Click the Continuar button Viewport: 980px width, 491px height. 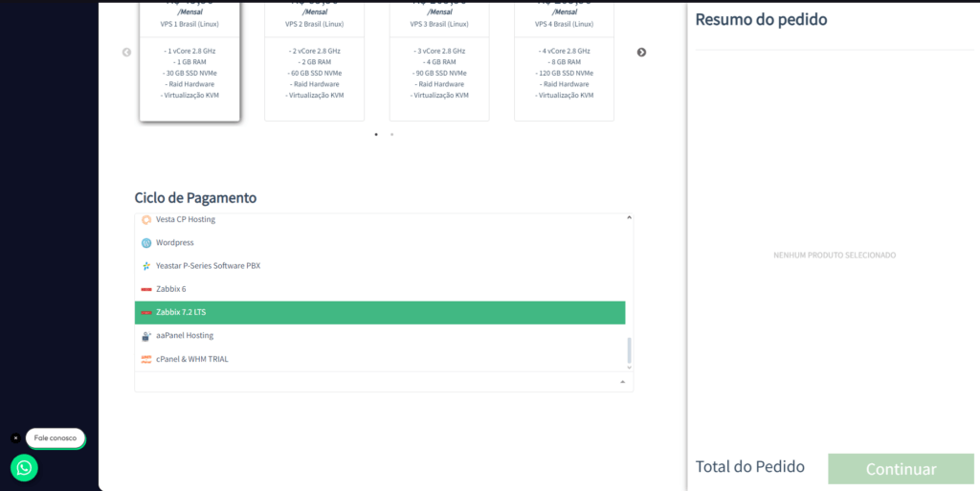901,469
